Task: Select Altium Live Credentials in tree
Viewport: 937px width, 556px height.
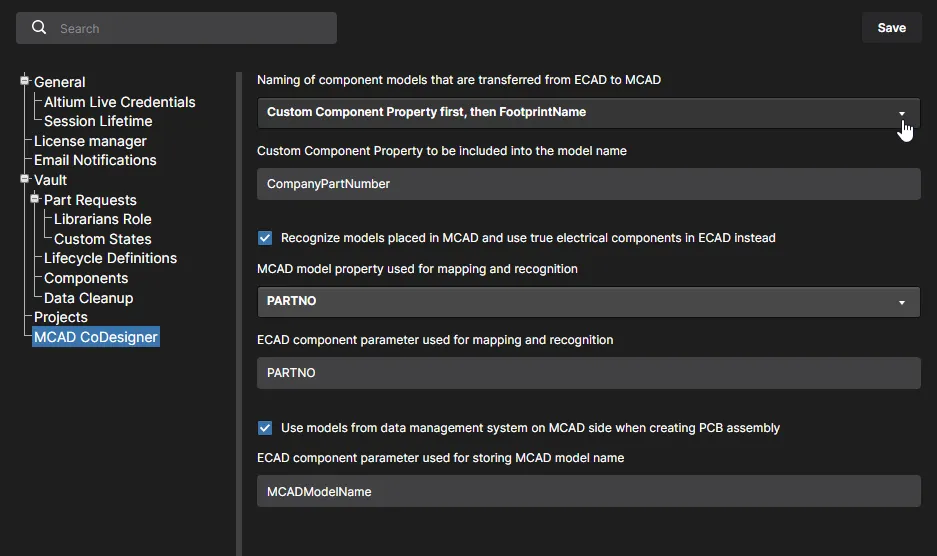Action: (x=120, y=102)
